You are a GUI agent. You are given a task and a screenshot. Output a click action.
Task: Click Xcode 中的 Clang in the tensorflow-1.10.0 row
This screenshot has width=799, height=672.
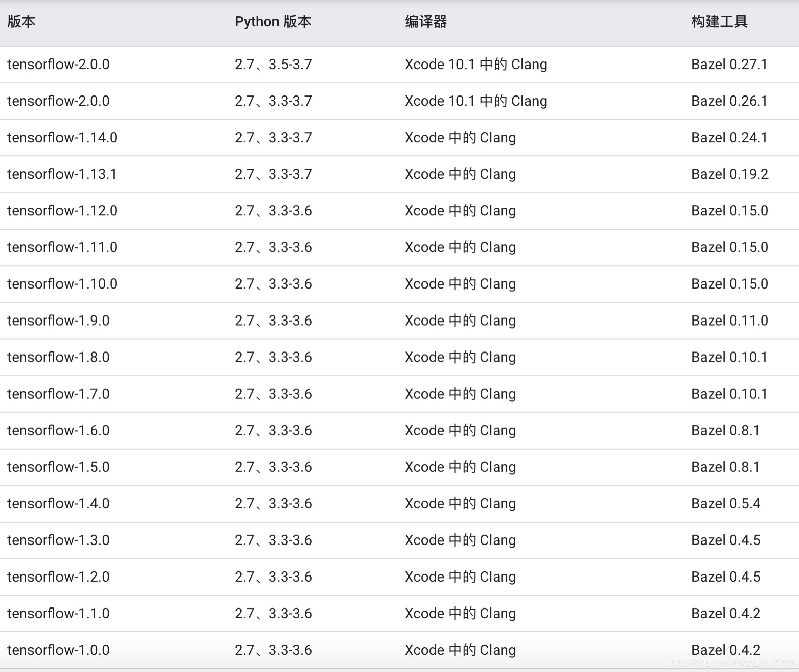460,284
